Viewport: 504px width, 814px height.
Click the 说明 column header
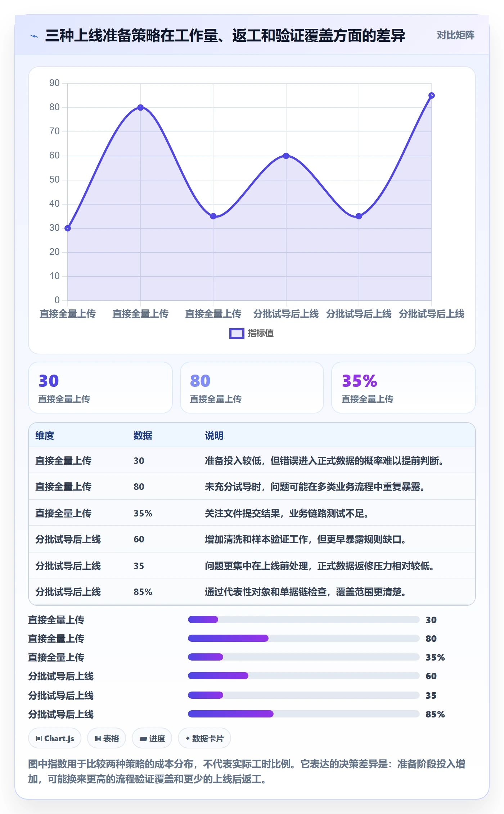point(214,436)
